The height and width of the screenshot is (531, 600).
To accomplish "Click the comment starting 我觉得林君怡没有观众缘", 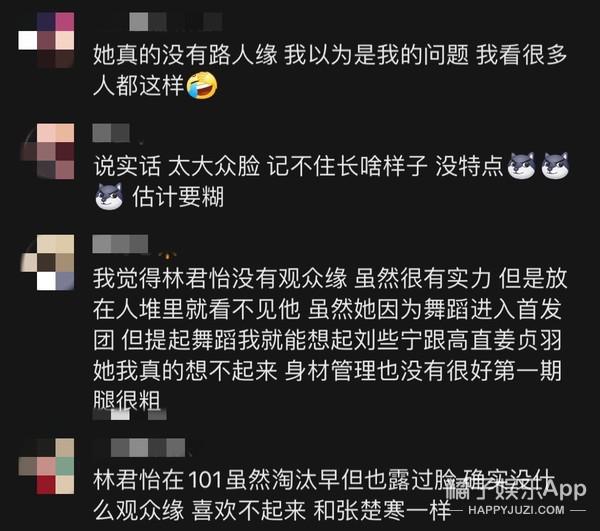I will pos(330,339).
